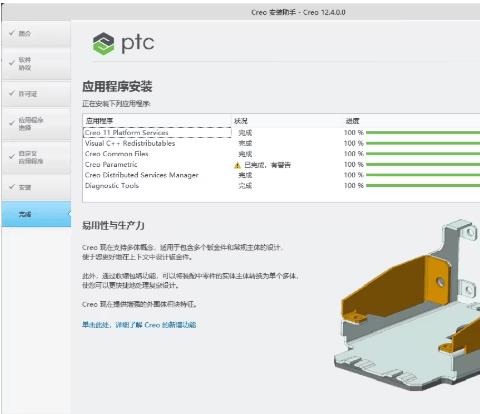Go to the 安装 step in sidebar
480x414 pixels.
point(36,187)
